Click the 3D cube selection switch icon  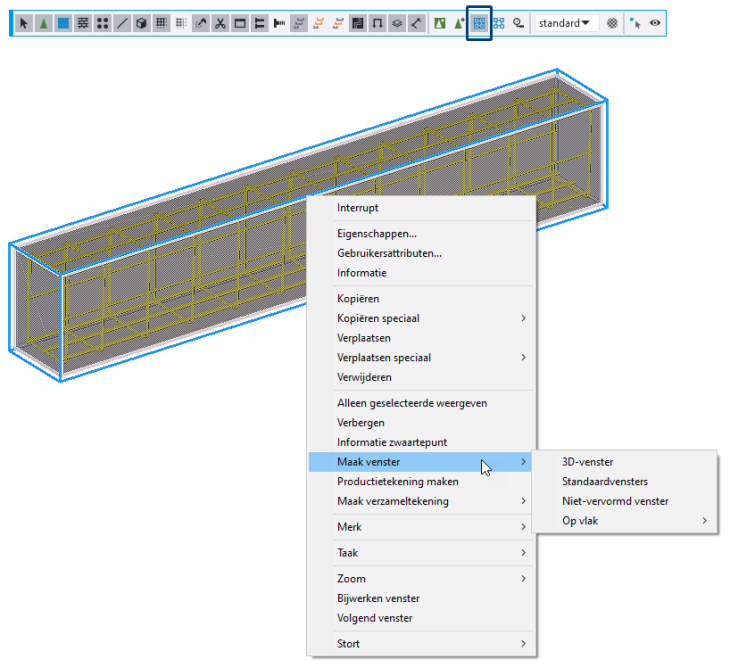pos(141,23)
